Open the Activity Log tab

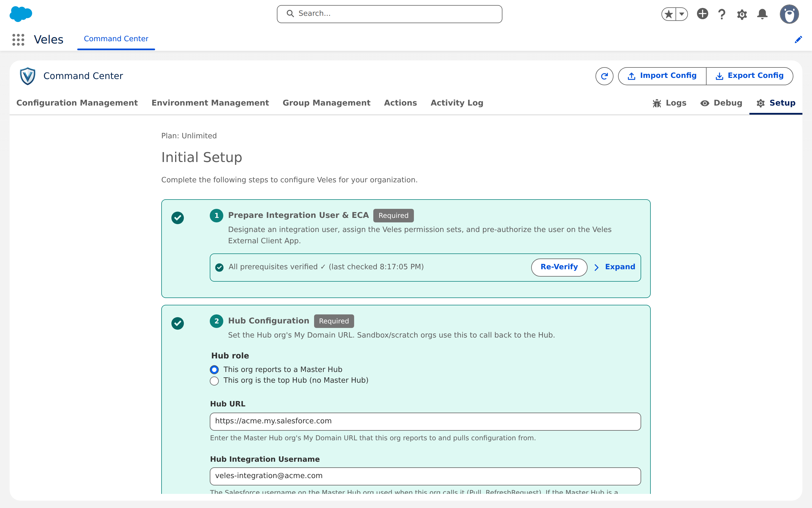click(457, 103)
